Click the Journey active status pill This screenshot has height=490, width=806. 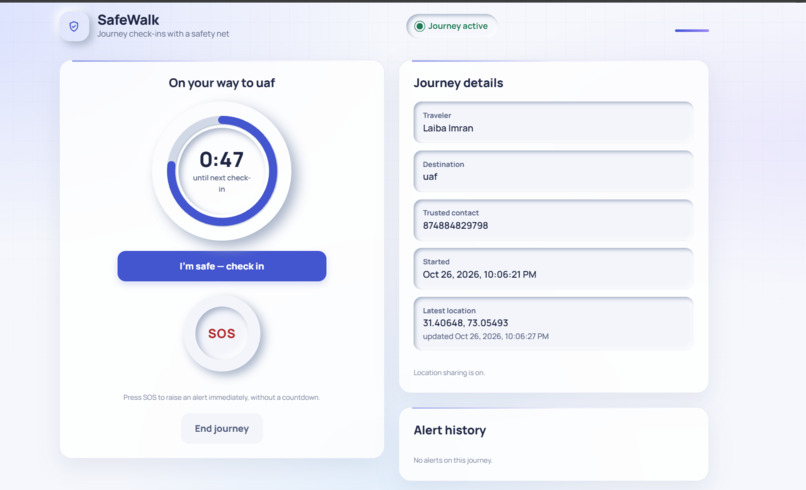coord(451,26)
